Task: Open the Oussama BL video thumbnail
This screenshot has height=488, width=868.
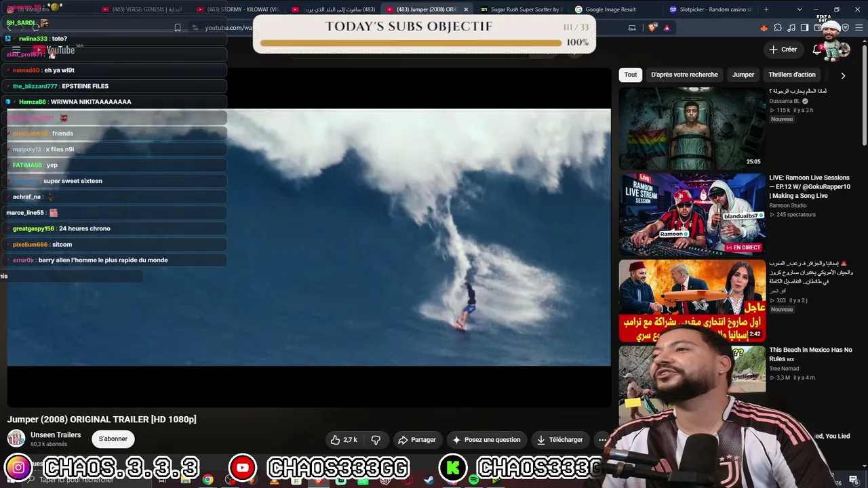Action: tap(692, 128)
